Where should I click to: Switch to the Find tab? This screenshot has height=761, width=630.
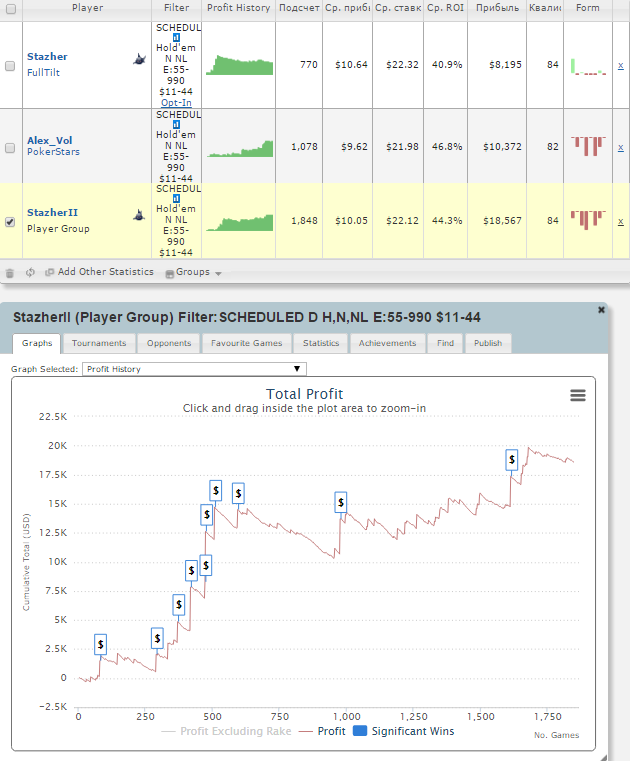point(445,343)
